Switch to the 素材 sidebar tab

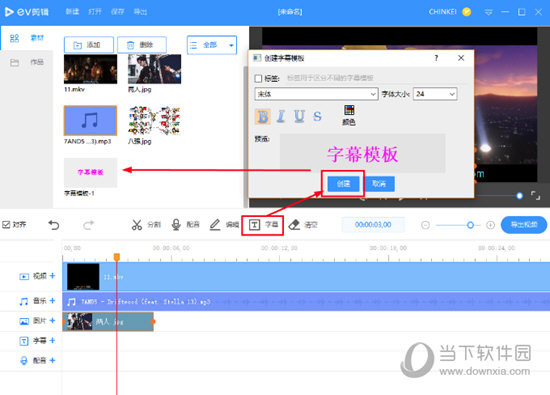pyautogui.click(x=27, y=38)
